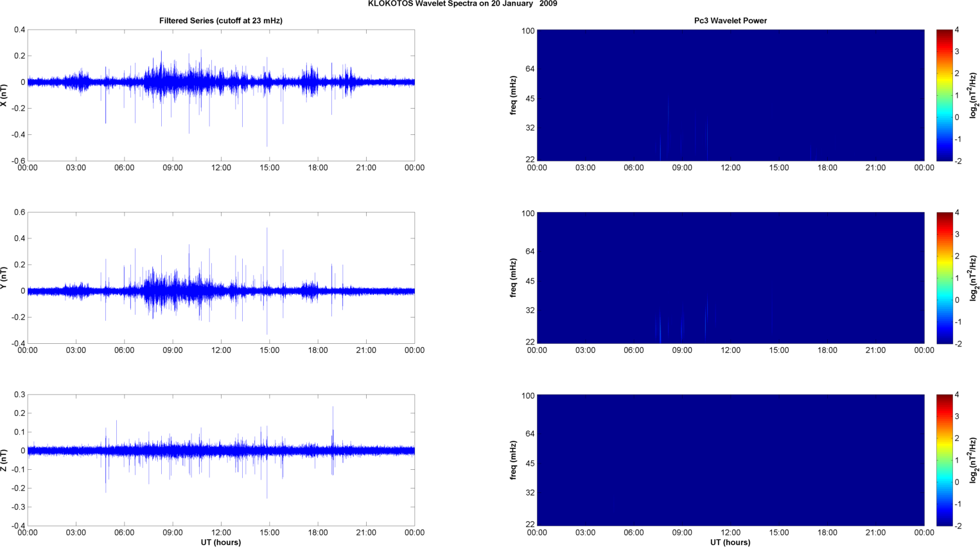Click the 'X (nT)' axis label
The height and width of the screenshot is (547, 980).
(4, 95)
